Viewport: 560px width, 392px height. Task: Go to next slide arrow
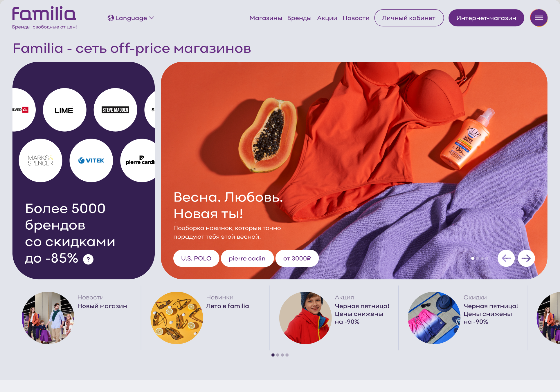[x=526, y=258]
